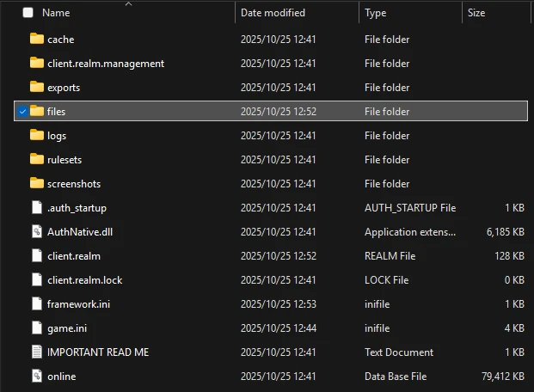
Task: Click the game.ini file icon
Action: click(x=36, y=328)
